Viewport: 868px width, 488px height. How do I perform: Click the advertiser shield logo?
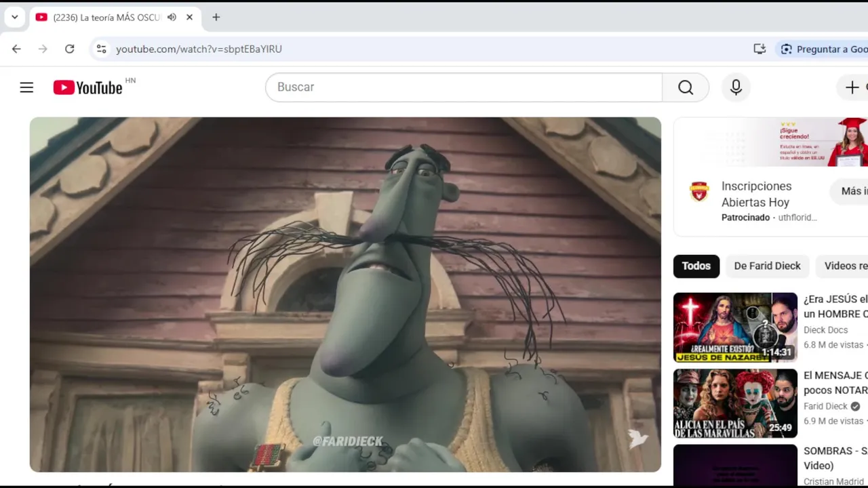699,192
